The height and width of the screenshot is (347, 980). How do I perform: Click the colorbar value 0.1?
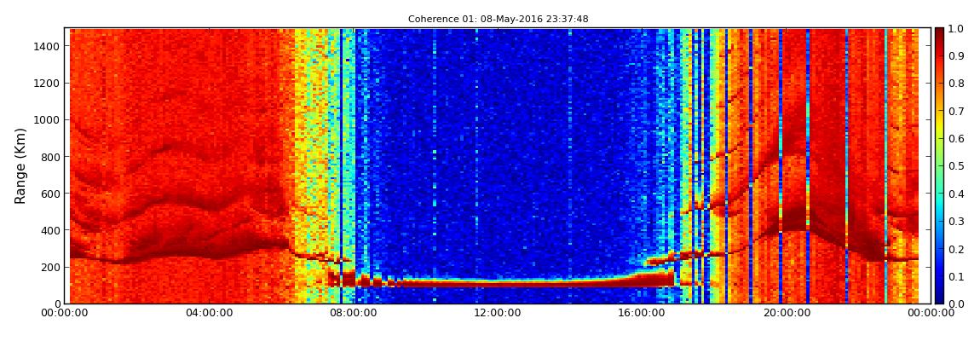[957, 275]
